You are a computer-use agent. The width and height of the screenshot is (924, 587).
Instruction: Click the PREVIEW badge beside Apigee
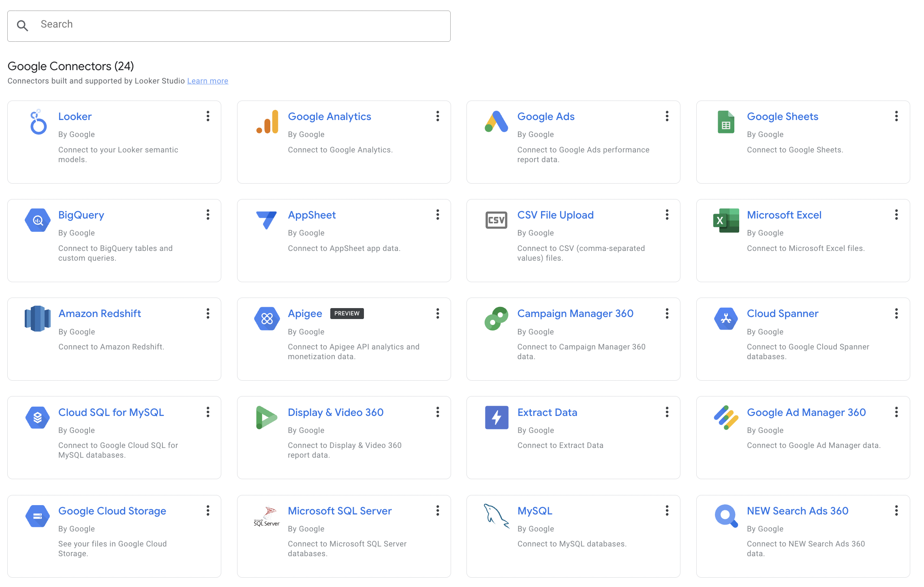[347, 313]
